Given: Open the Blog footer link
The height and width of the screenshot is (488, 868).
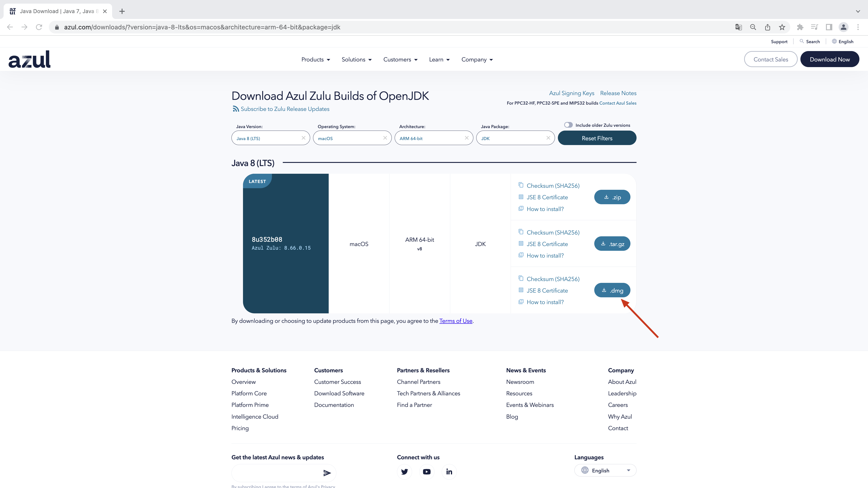Looking at the screenshot, I should pyautogui.click(x=512, y=417).
